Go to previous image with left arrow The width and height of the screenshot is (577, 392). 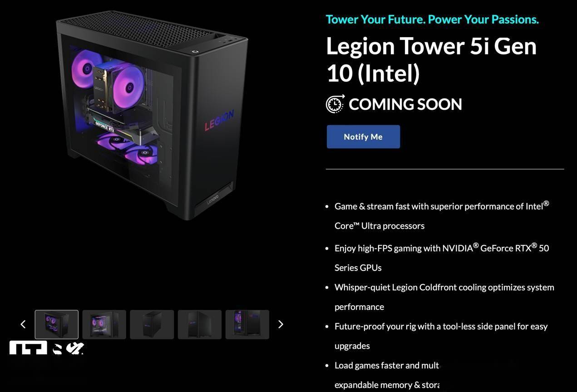pos(23,324)
